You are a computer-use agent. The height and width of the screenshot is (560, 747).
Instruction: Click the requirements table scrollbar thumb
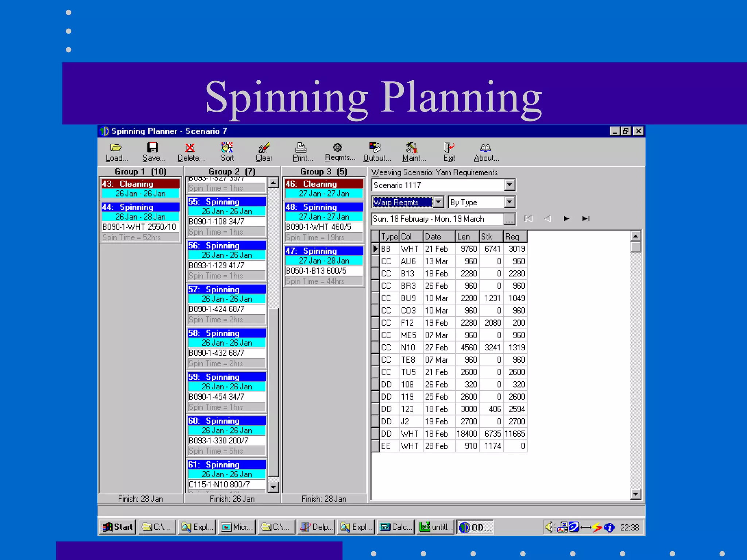coord(636,247)
